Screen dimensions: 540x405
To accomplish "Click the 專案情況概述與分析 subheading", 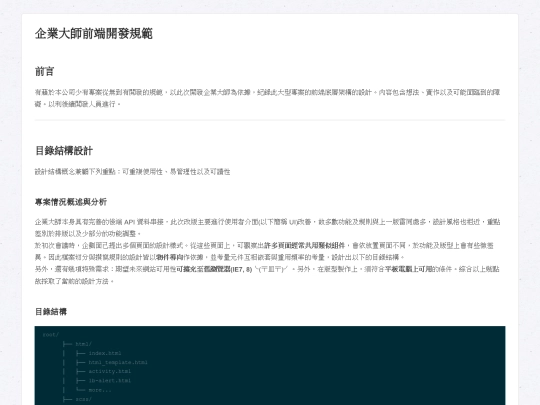I will coord(71,202).
